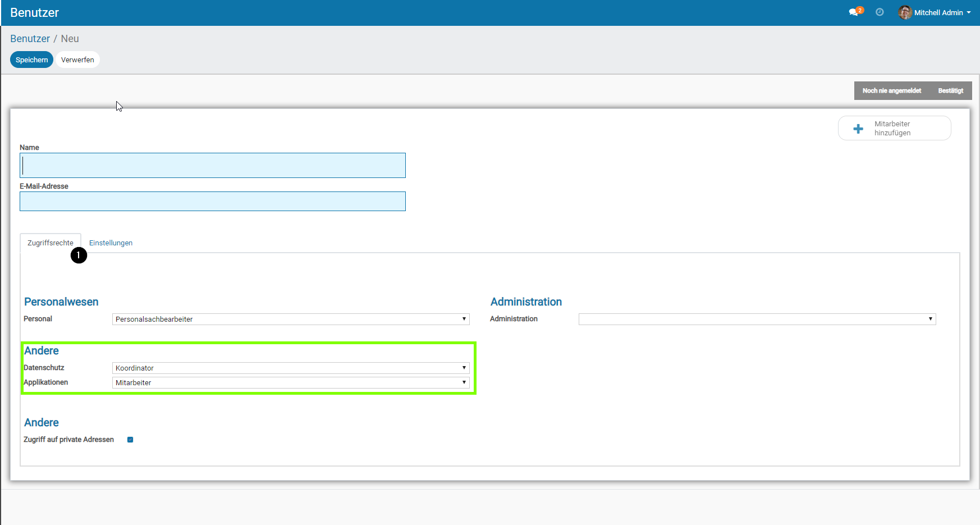Click into the Name input field
Image resolution: width=980 pixels, height=525 pixels.
point(213,166)
